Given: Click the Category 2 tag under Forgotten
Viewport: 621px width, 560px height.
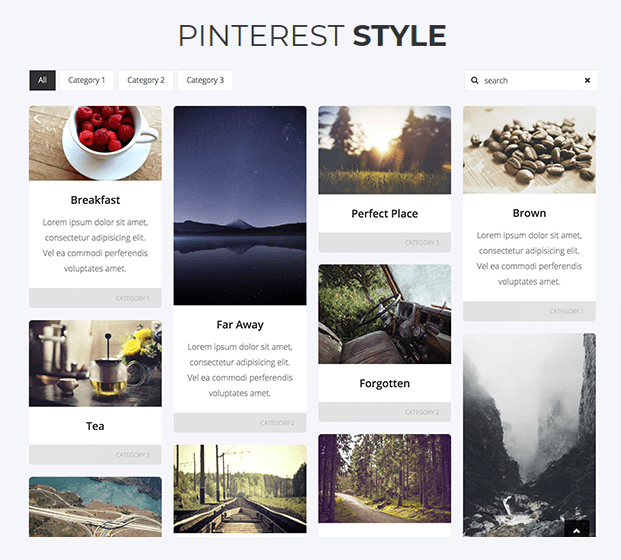Looking at the screenshot, I should (x=422, y=412).
